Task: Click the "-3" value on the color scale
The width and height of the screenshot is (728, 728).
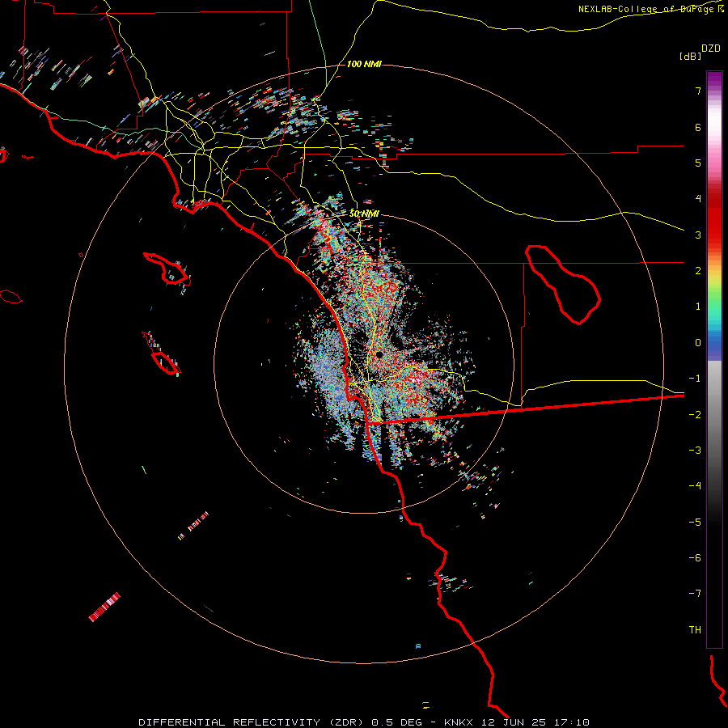Action: tap(695, 450)
